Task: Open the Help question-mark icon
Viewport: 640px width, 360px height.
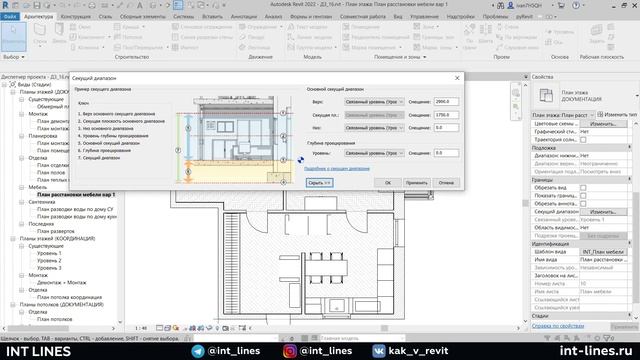Action: coord(576,6)
